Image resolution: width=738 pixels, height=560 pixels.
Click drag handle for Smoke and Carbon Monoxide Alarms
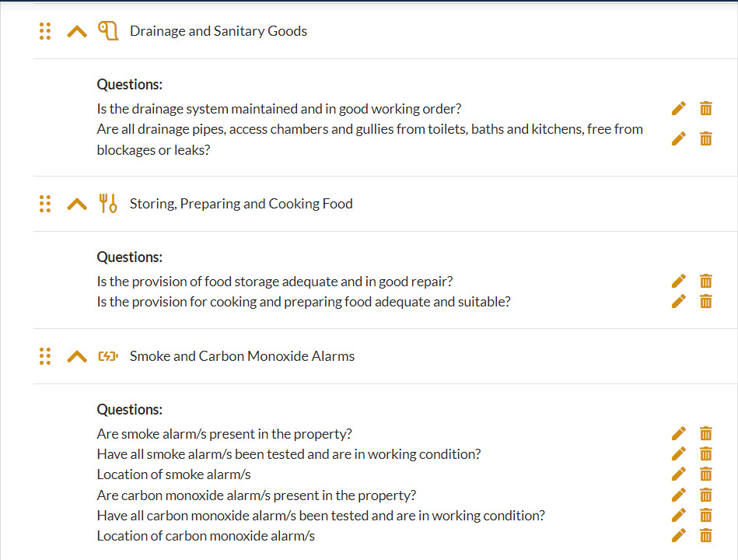(x=44, y=356)
